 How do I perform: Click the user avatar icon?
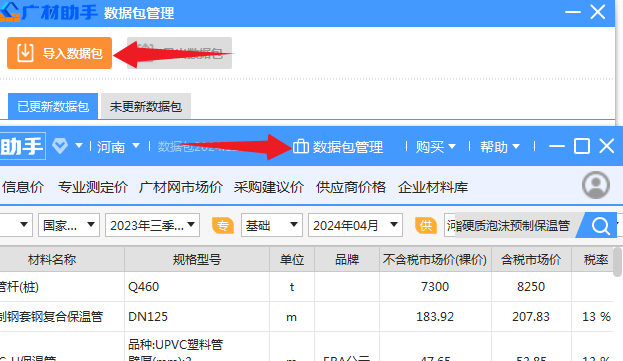[x=596, y=185]
